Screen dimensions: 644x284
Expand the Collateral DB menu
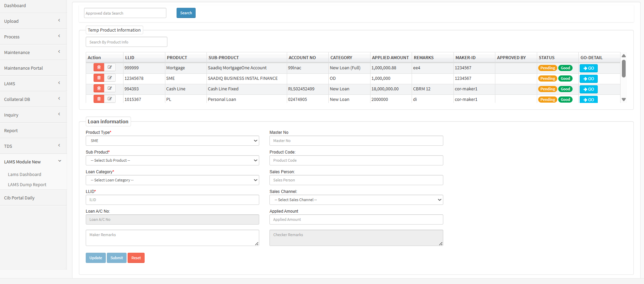33,99
